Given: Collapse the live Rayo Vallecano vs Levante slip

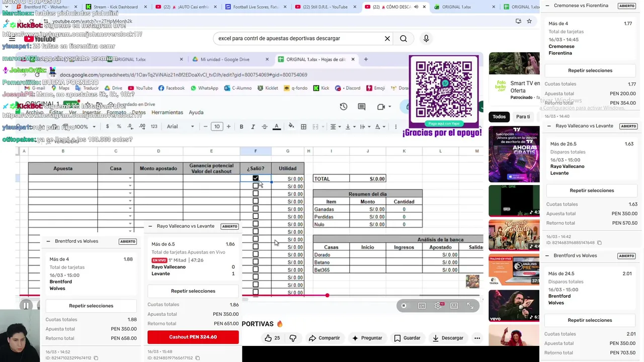Looking at the screenshot, I should click(150, 226).
